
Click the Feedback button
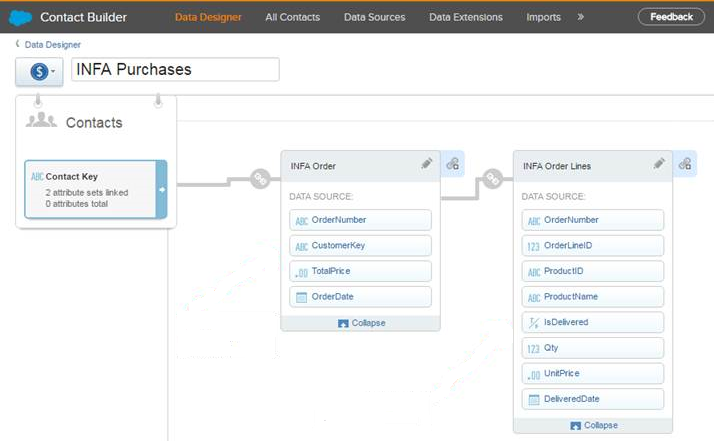[671, 17]
